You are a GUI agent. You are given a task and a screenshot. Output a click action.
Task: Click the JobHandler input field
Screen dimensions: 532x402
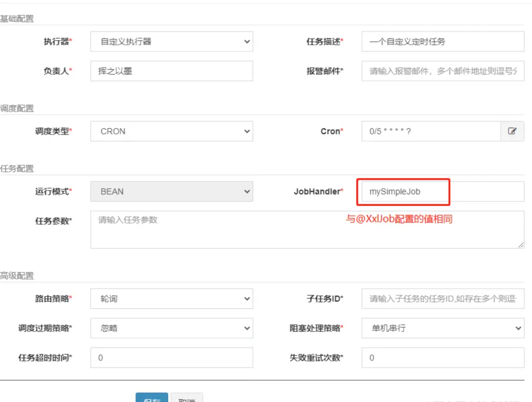coord(443,192)
